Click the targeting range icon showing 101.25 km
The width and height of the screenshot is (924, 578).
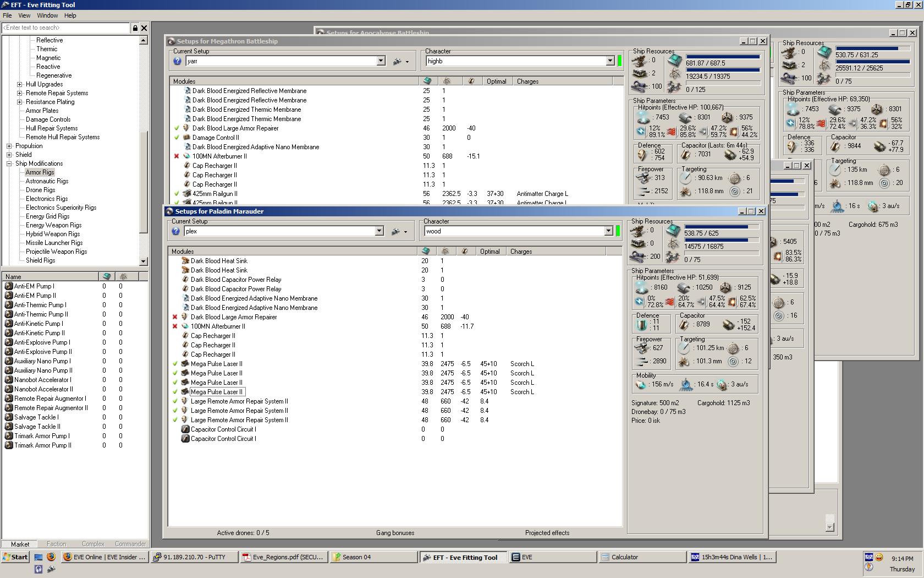684,348
